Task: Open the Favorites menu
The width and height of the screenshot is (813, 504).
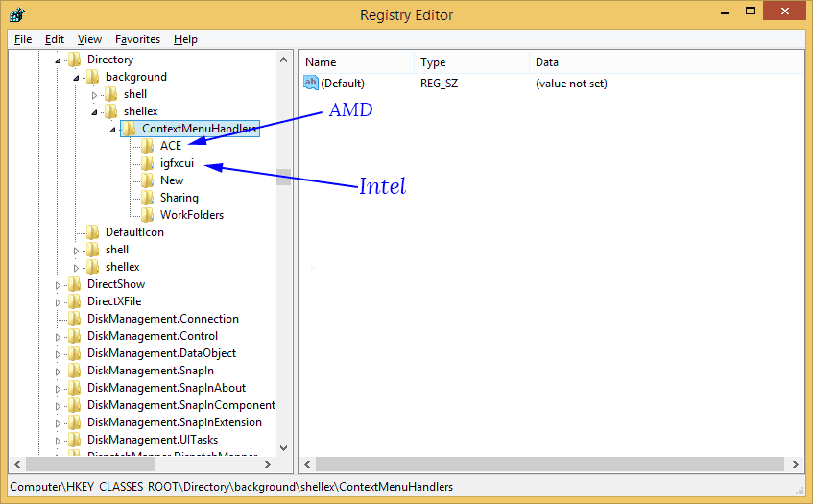Action: click(x=137, y=39)
